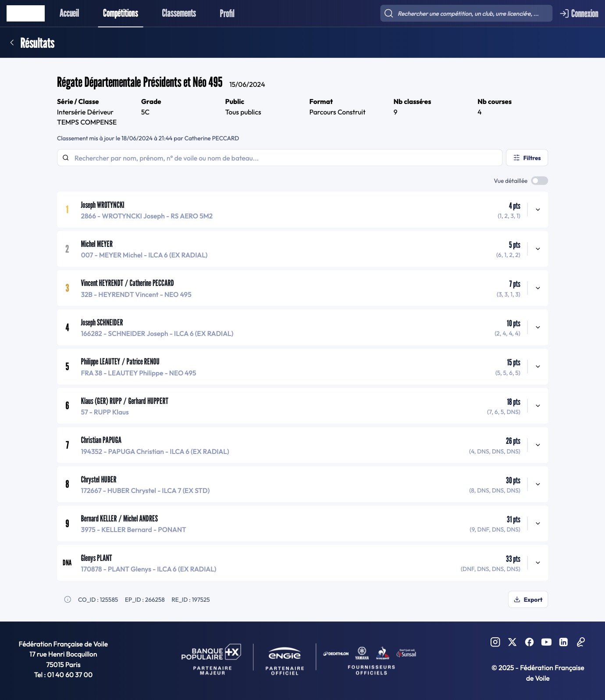Viewport: 605px width, 700px height.
Task: Open the Profil menu item
Action: click(227, 14)
